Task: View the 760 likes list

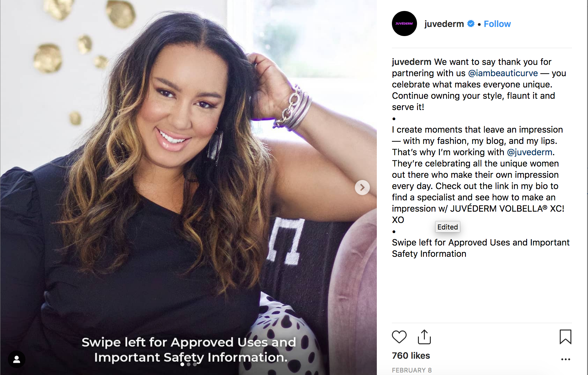Action: pos(411,356)
